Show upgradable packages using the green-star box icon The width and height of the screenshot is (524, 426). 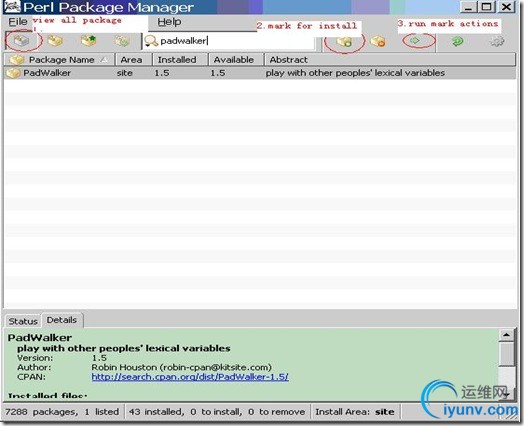89,41
